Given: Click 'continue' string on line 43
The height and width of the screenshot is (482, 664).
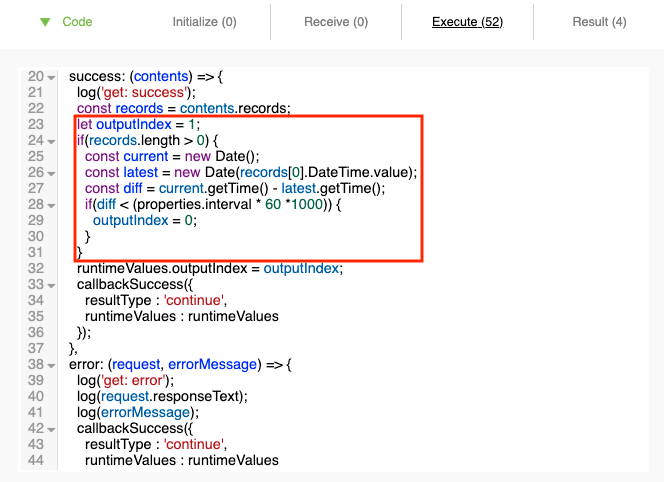Looking at the screenshot, I should 194,444.
